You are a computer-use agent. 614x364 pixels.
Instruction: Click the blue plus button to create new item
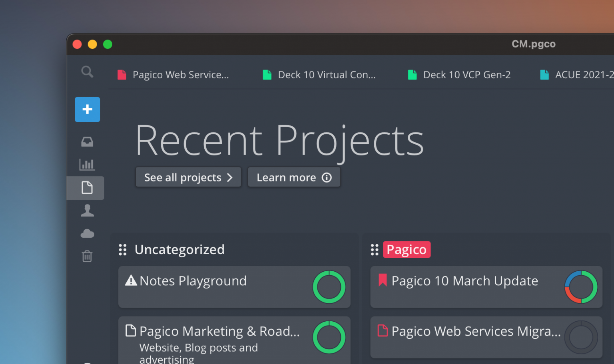[87, 109]
